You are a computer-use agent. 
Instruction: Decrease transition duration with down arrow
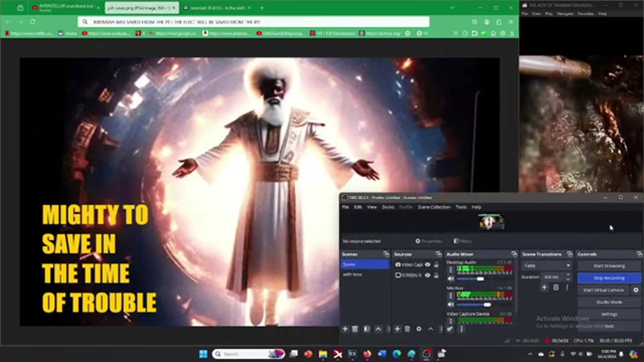pyautogui.click(x=568, y=279)
